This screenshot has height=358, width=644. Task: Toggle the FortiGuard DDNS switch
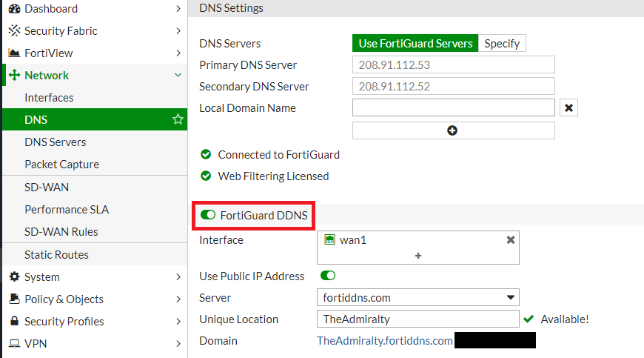pos(208,215)
